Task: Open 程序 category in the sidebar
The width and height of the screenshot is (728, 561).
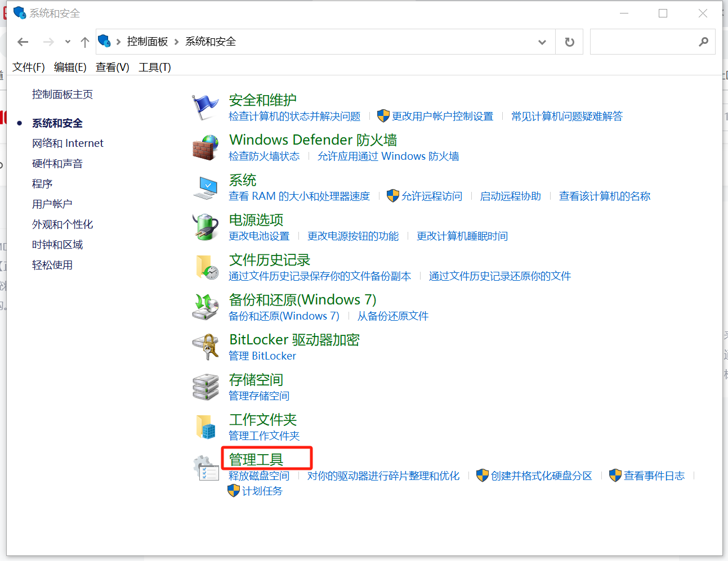Action: [x=42, y=184]
